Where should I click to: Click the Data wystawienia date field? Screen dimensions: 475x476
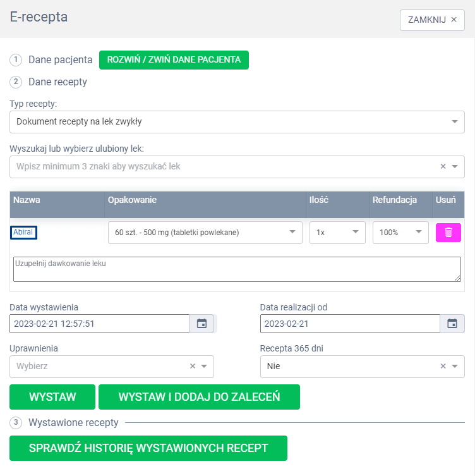tap(99, 324)
